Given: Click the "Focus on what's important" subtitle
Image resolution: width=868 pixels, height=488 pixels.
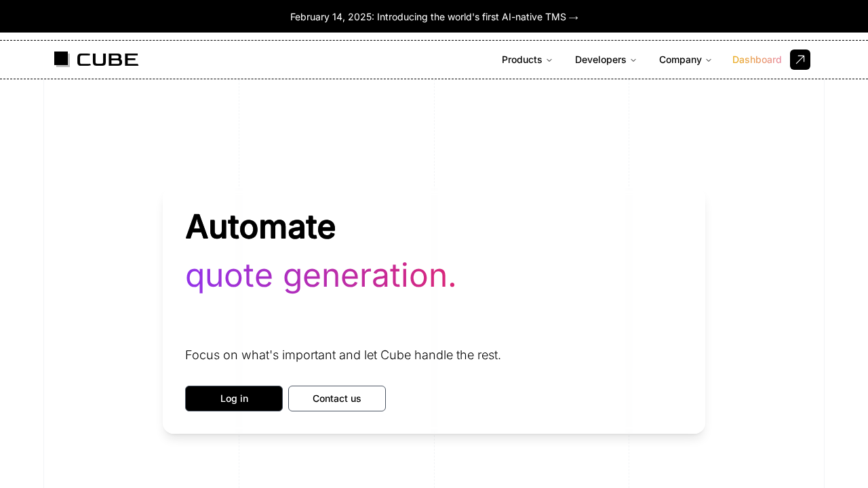Looking at the screenshot, I should click(342, 355).
